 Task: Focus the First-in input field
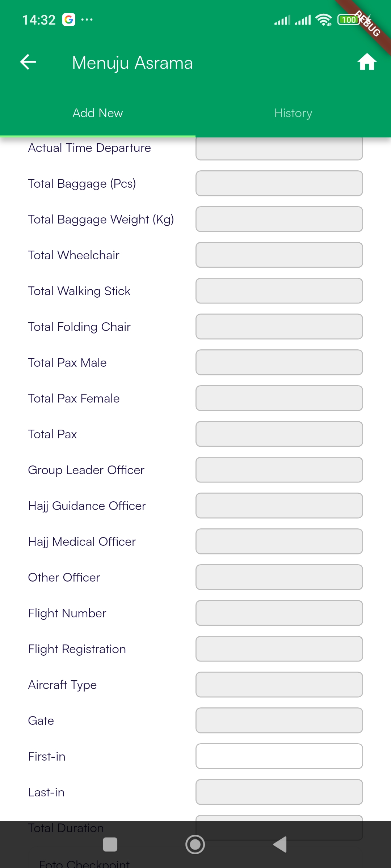pyautogui.click(x=279, y=756)
